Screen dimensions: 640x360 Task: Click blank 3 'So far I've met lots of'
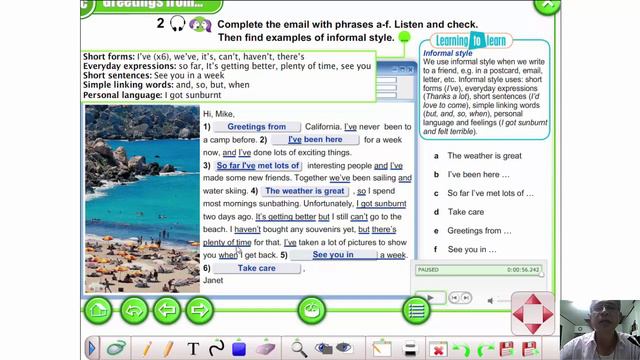click(x=258, y=165)
